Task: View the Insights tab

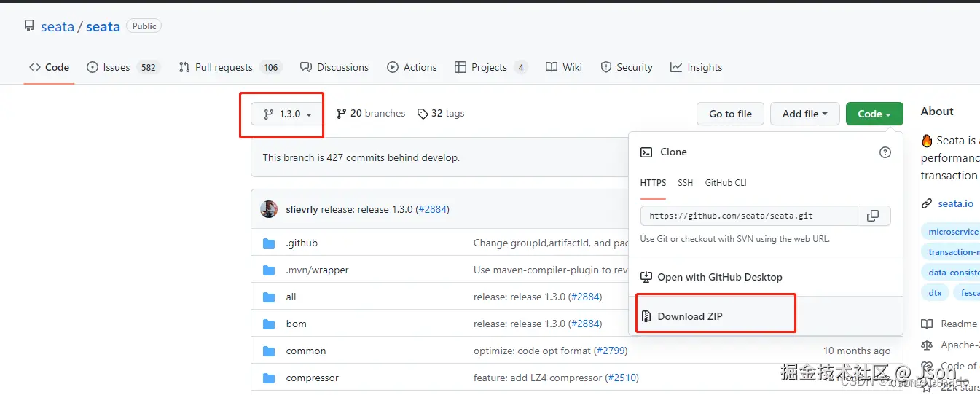Action: pos(697,67)
